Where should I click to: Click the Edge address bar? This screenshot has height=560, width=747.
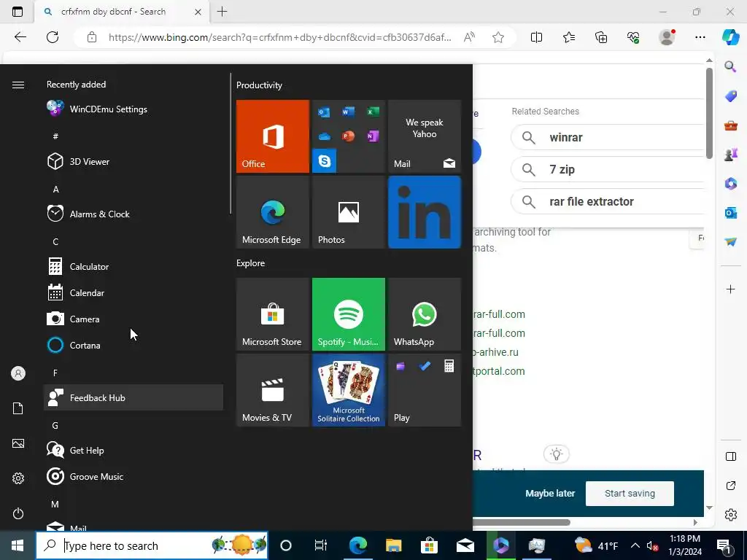[279, 37]
